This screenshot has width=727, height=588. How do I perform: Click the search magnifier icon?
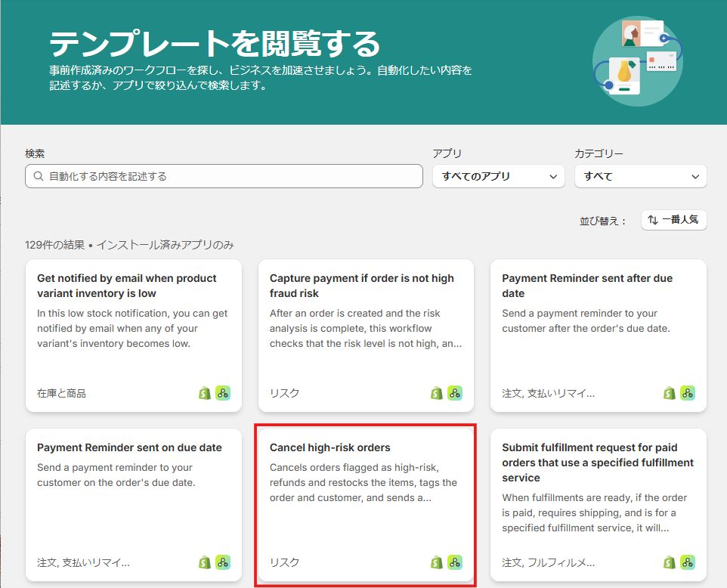pyautogui.click(x=39, y=176)
